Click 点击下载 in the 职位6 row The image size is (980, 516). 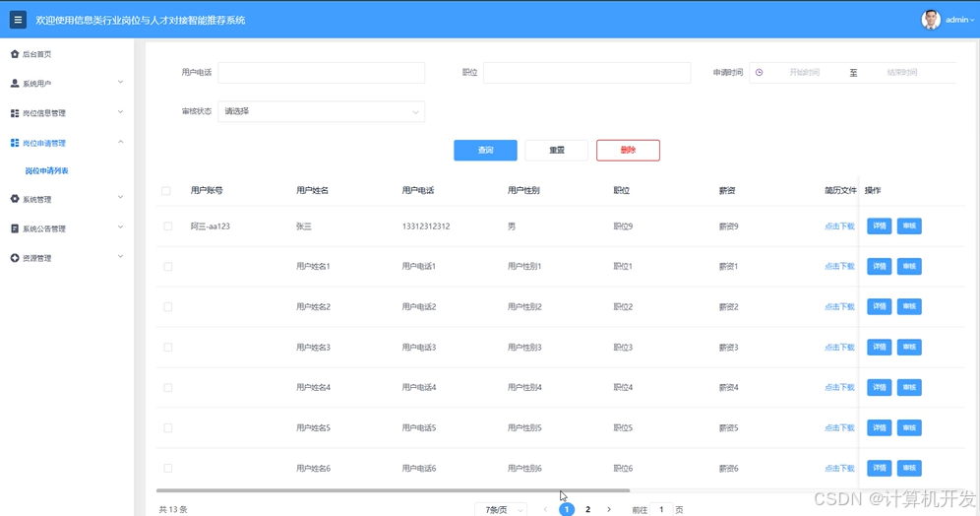[x=839, y=469]
